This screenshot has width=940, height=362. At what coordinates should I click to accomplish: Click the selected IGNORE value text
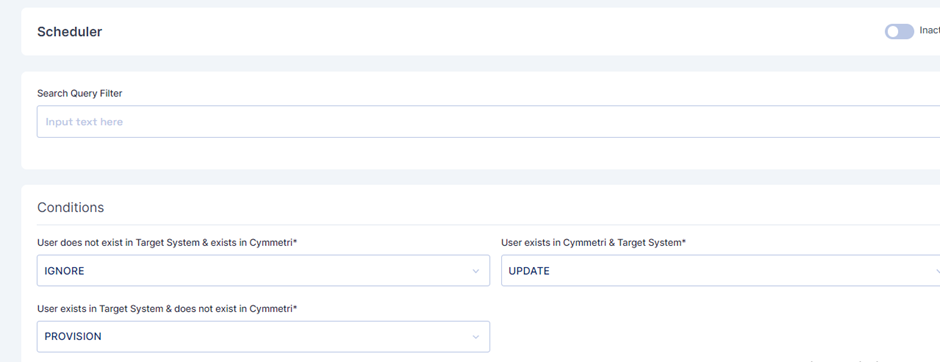64,271
